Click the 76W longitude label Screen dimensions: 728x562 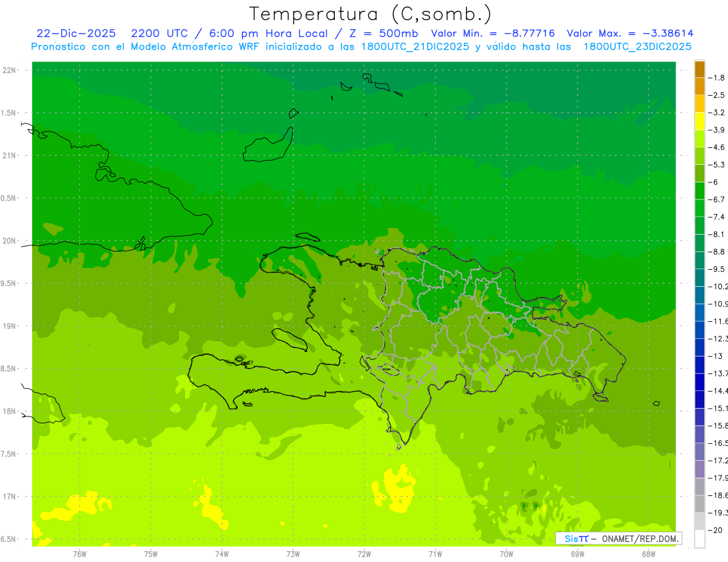point(79,554)
